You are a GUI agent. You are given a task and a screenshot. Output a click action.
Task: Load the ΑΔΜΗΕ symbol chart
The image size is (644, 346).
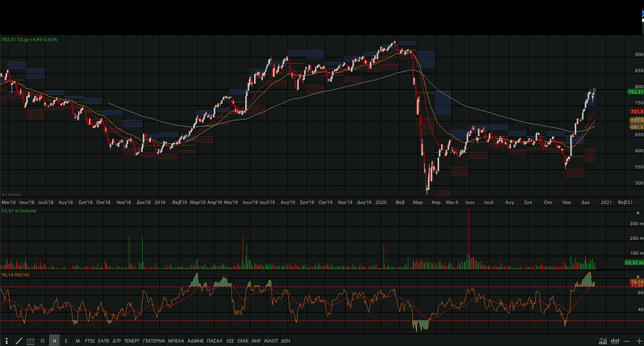pos(195,341)
